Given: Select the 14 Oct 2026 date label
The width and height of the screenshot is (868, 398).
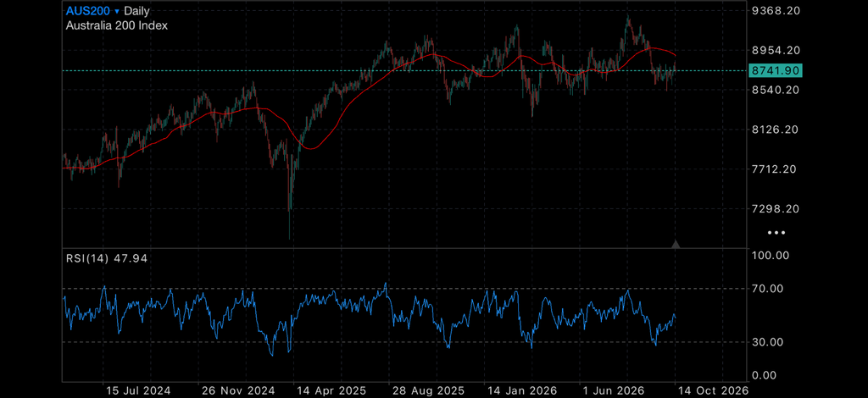Looking at the screenshot, I should coord(713,391).
